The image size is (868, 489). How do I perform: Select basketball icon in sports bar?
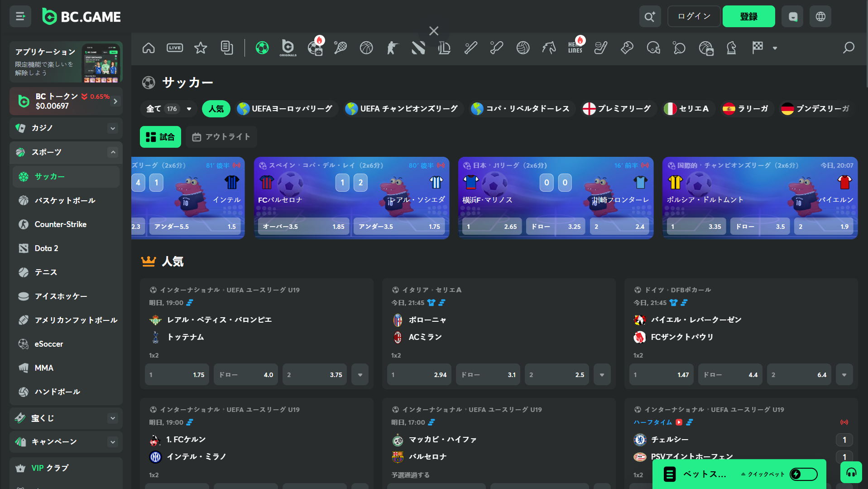pyautogui.click(x=366, y=48)
